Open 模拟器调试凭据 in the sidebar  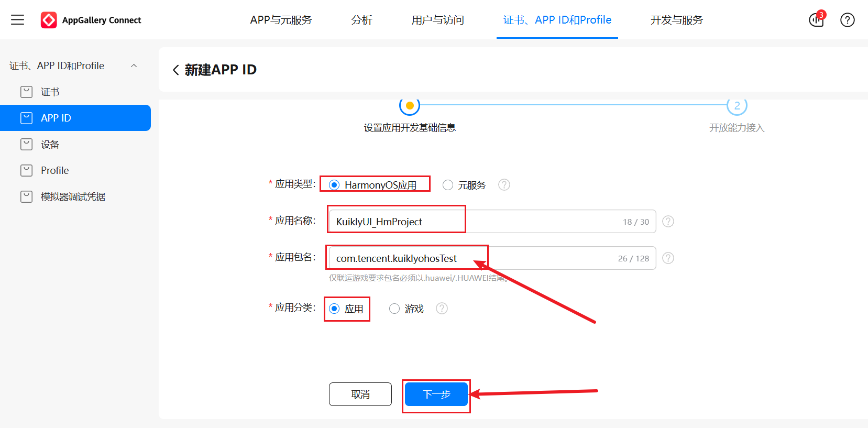(75, 196)
